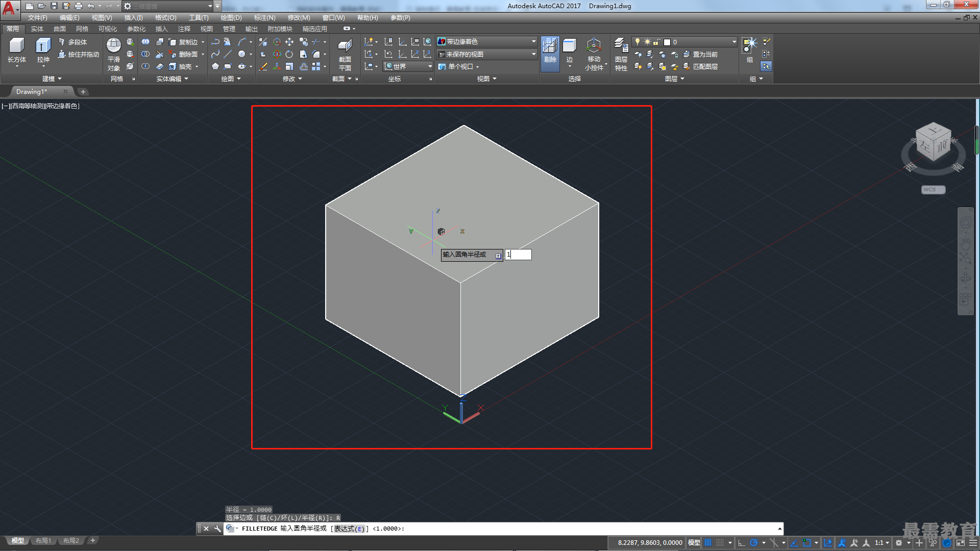Toggle polar tracking in status bar
The height and width of the screenshot is (551, 980).
tap(753, 543)
